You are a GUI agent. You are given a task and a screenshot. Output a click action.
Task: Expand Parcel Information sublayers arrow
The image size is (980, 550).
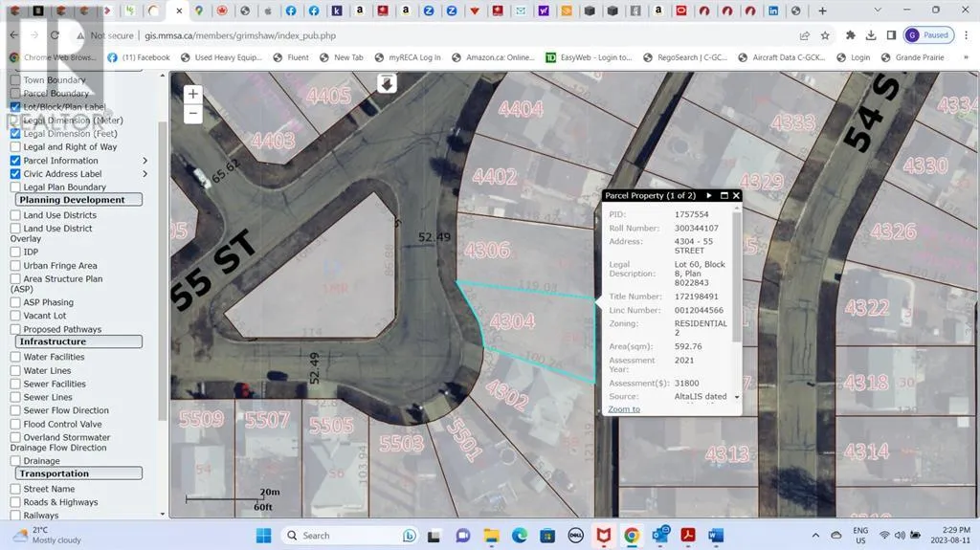[x=145, y=161]
